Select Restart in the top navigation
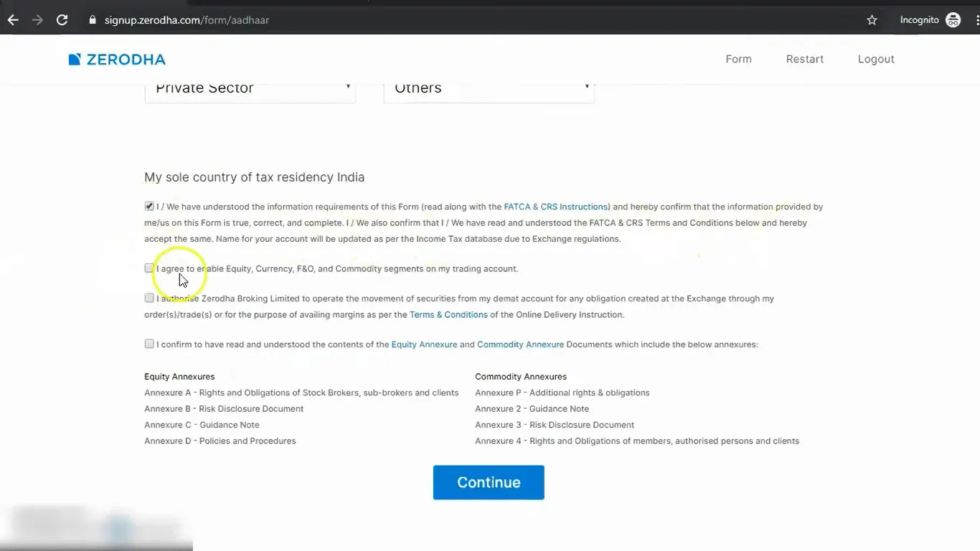 pyautogui.click(x=804, y=59)
